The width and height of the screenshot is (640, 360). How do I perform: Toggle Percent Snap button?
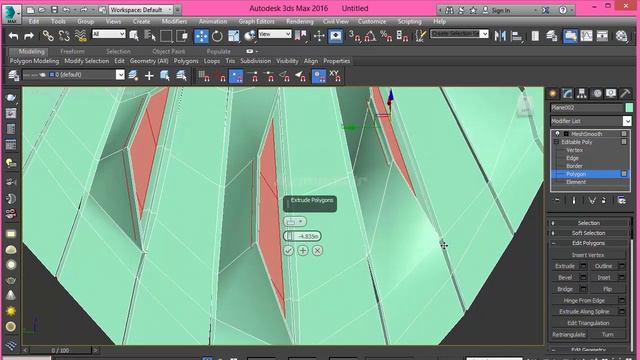(386, 36)
